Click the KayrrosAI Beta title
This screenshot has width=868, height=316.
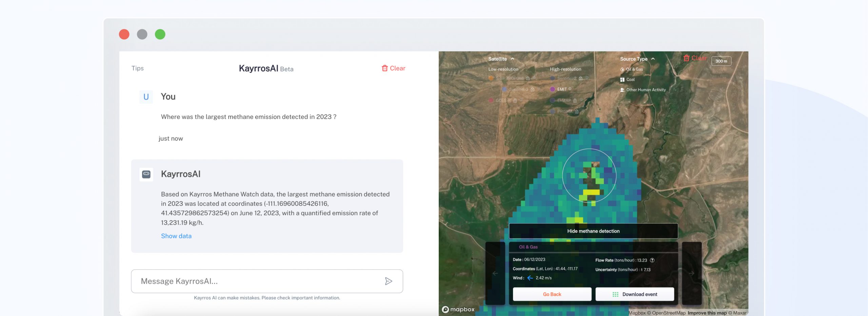coord(266,69)
